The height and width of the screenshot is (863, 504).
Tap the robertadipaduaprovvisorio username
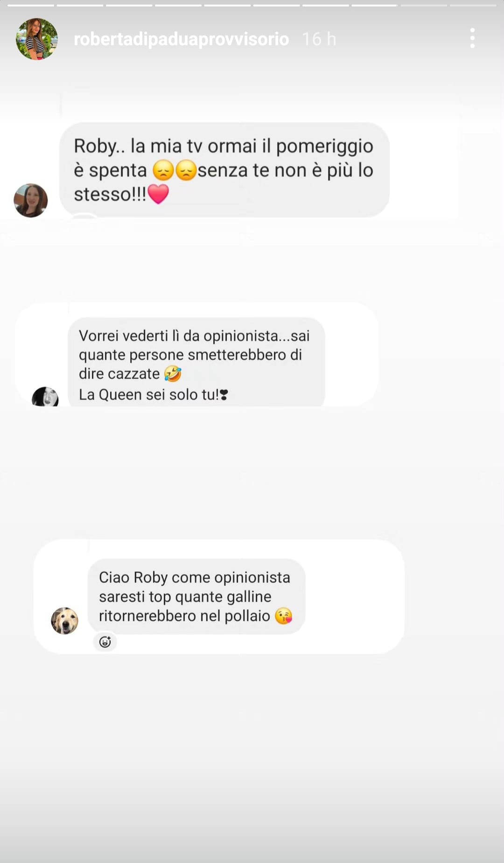[181, 39]
